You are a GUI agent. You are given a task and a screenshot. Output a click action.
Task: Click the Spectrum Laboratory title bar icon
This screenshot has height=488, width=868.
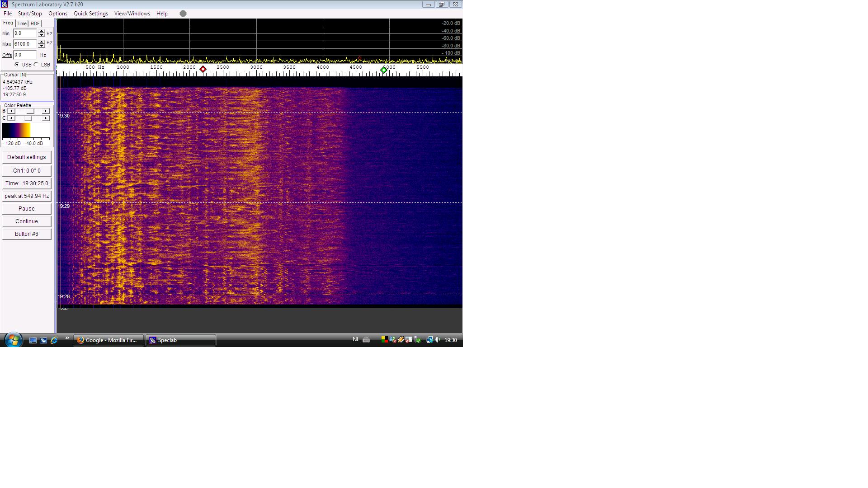pyautogui.click(x=5, y=5)
